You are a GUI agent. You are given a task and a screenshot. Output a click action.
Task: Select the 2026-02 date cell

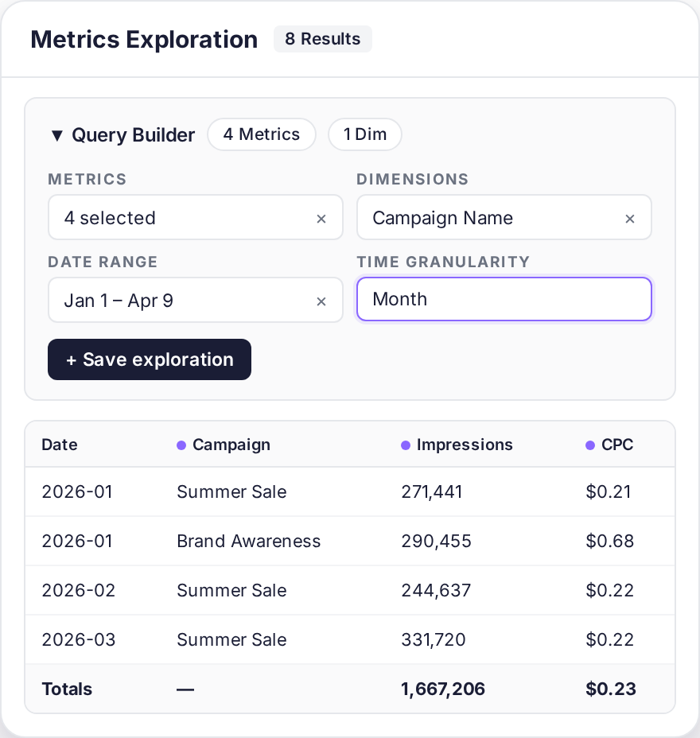[x=79, y=591]
